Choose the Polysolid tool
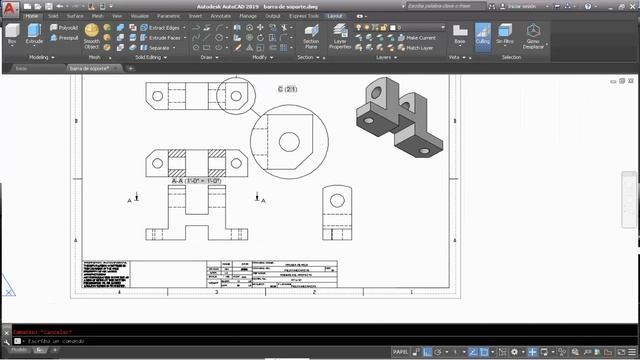The image size is (640, 360). (64, 27)
